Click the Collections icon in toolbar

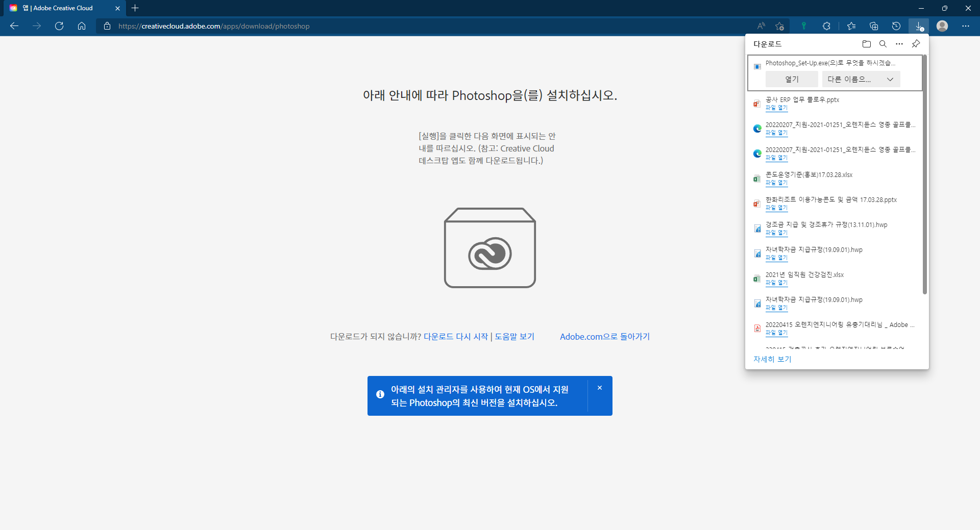pos(873,26)
